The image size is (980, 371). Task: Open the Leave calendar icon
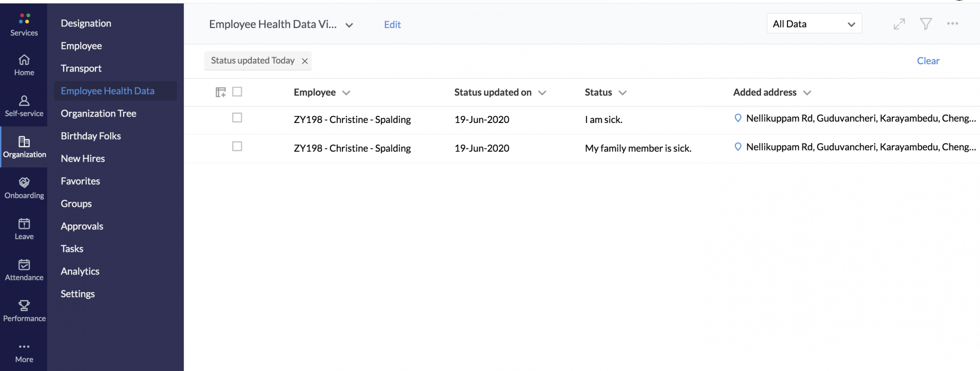(24, 223)
